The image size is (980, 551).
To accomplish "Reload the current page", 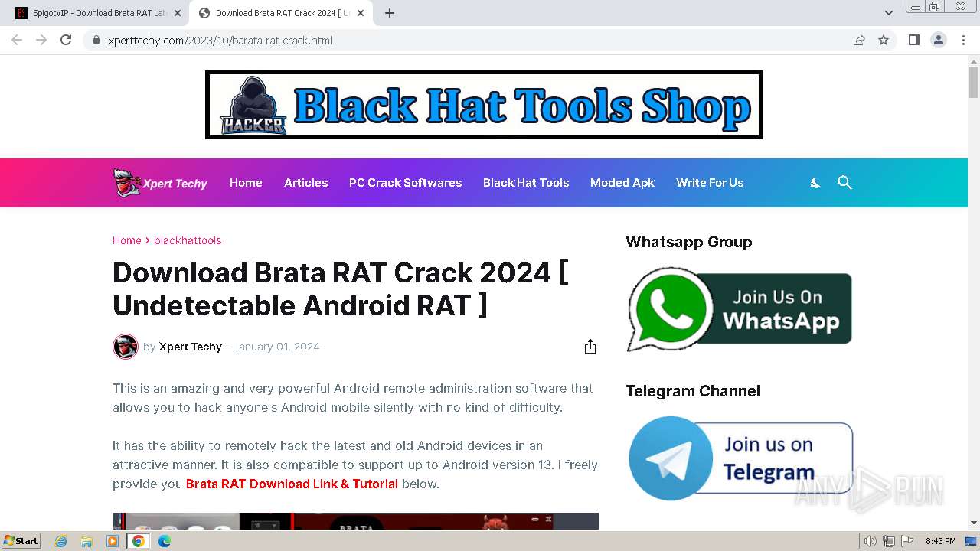I will click(66, 40).
